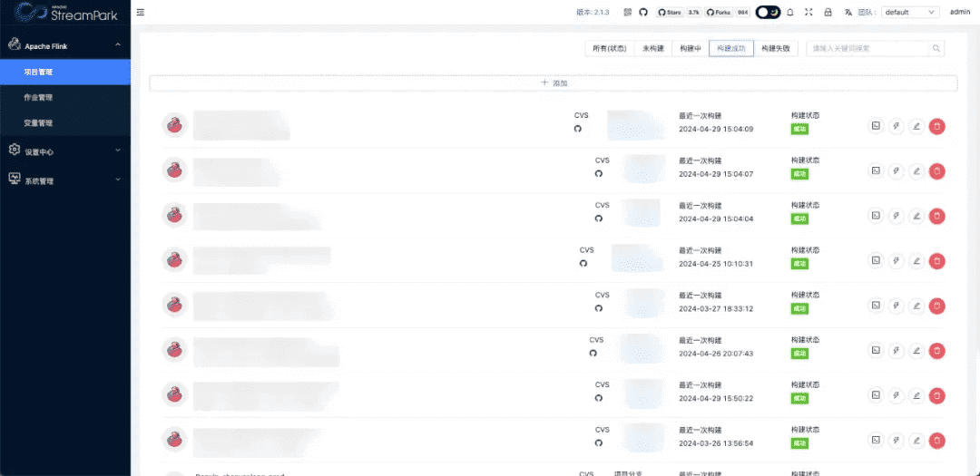Trigger build on the second project
This screenshot has width=980, height=476.
896,171
